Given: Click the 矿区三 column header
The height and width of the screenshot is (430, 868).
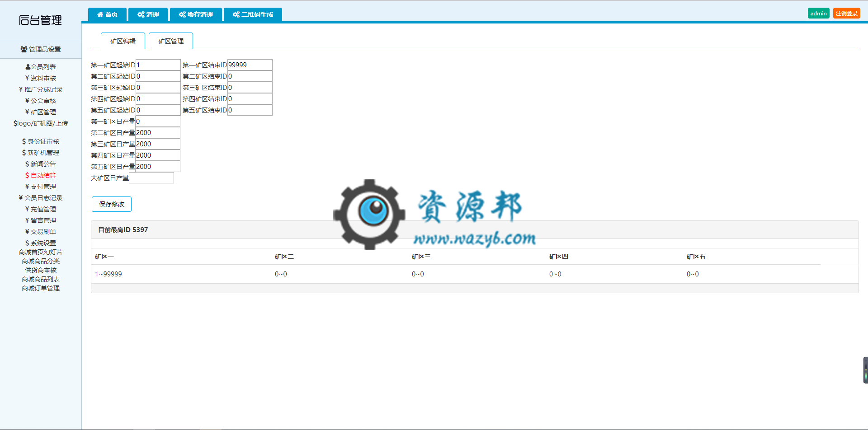Looking at the screenshot, I should [x=421, y=257].
